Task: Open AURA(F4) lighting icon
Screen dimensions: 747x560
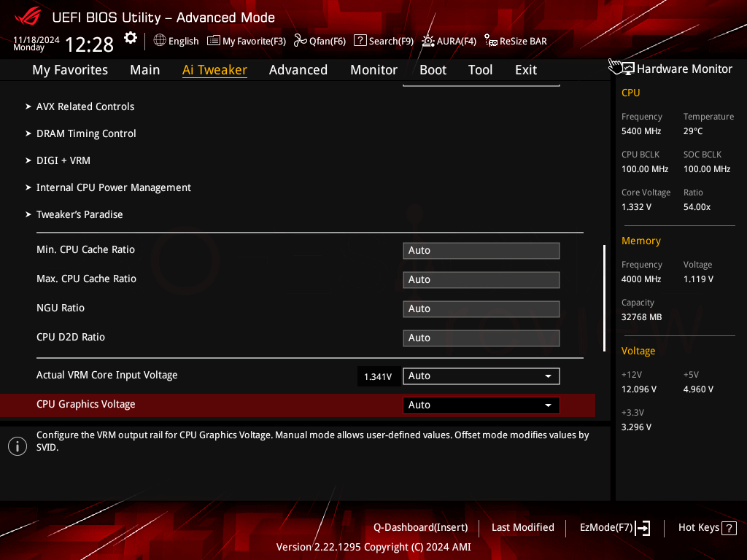Action: (x=427, y=41)
